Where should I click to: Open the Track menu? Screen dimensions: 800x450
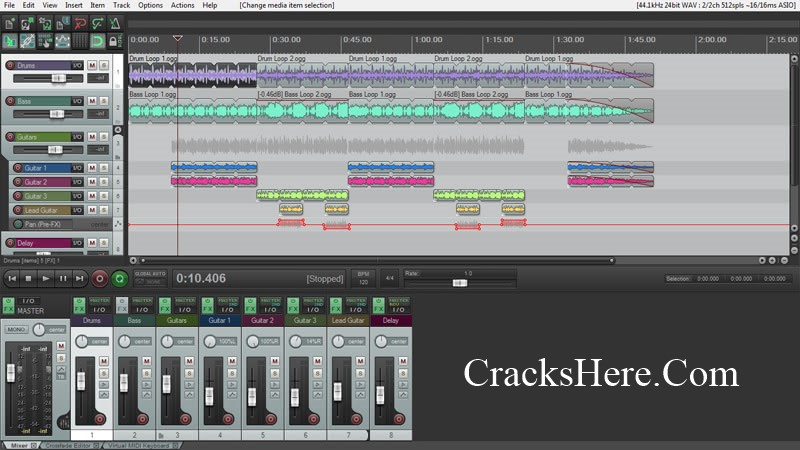pos(121,5)
